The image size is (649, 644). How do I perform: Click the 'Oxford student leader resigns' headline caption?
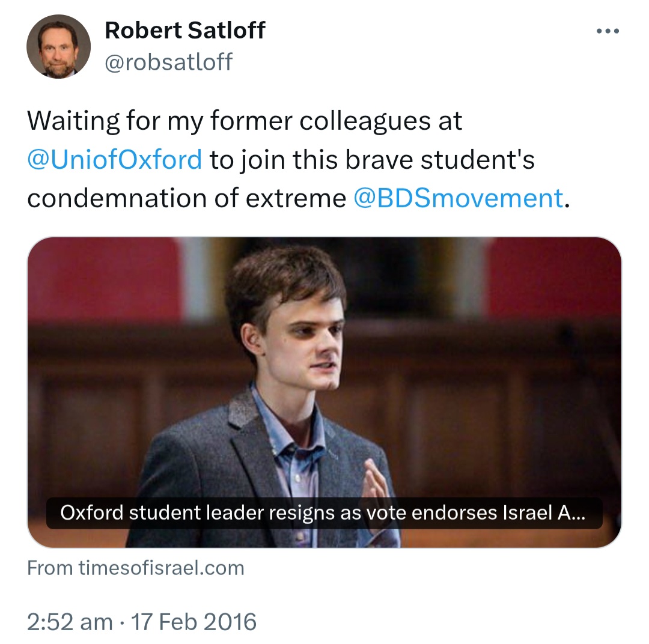[x=323, y=514]
